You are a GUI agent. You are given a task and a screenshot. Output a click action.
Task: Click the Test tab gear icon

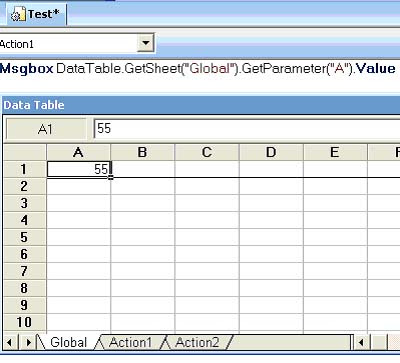(x=17, y=15)
